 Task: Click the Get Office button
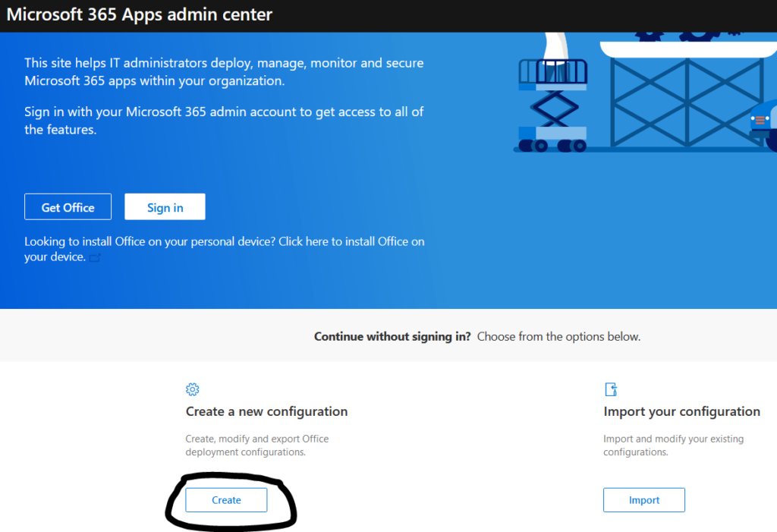click(x=68, y=206)
